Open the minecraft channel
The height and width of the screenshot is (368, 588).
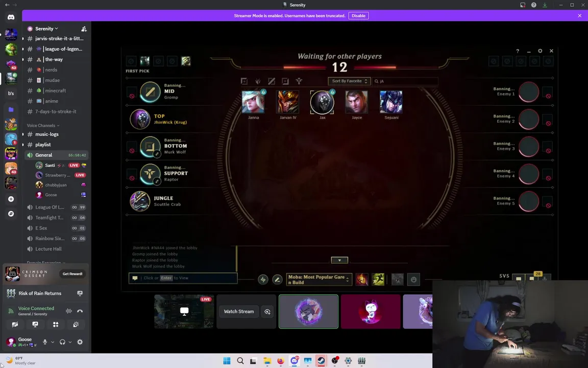(x=56, y=90)
